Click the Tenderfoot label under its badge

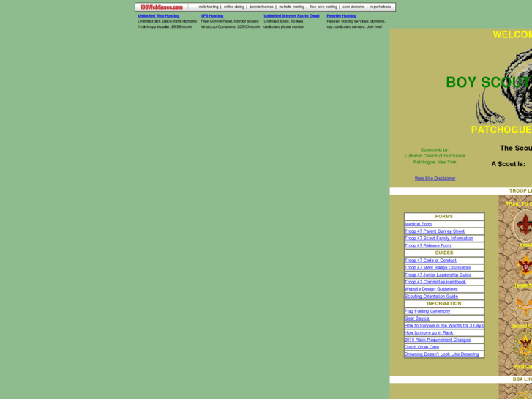[522, 286]
